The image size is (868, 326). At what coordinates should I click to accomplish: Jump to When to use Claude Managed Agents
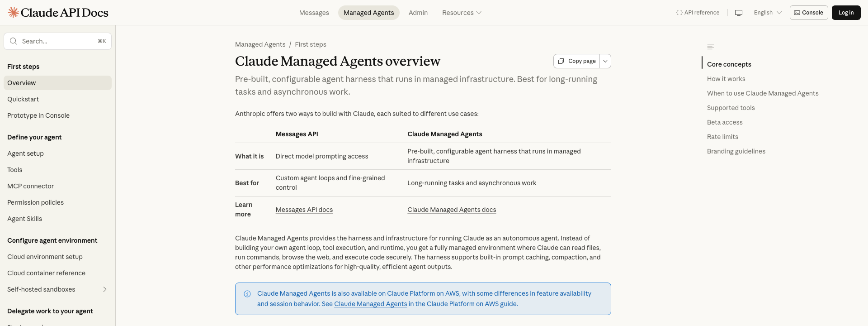[763, 93]
